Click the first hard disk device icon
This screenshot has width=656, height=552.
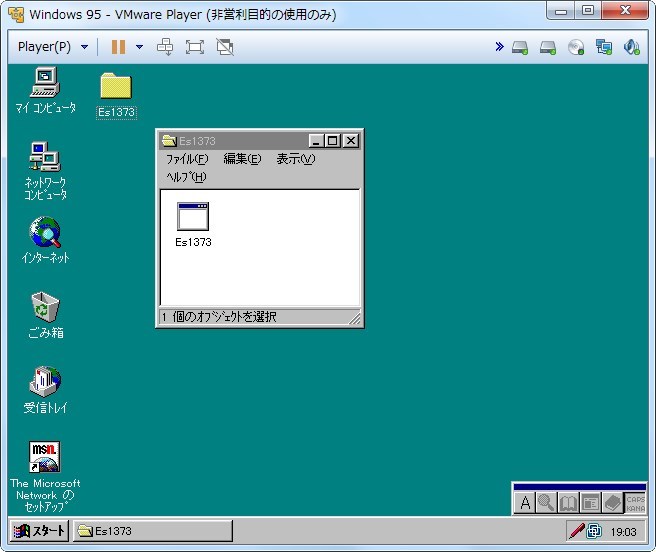pos(520,47)
